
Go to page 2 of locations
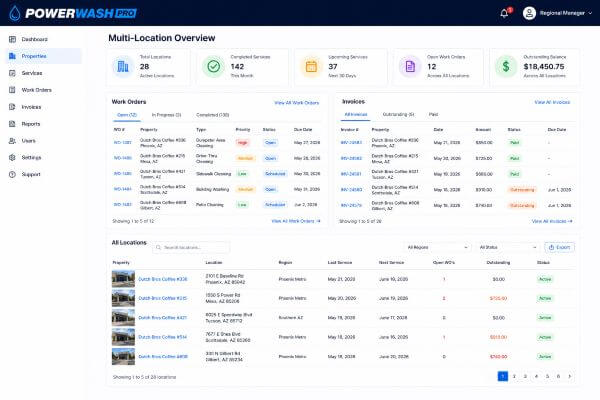[514, 376]
